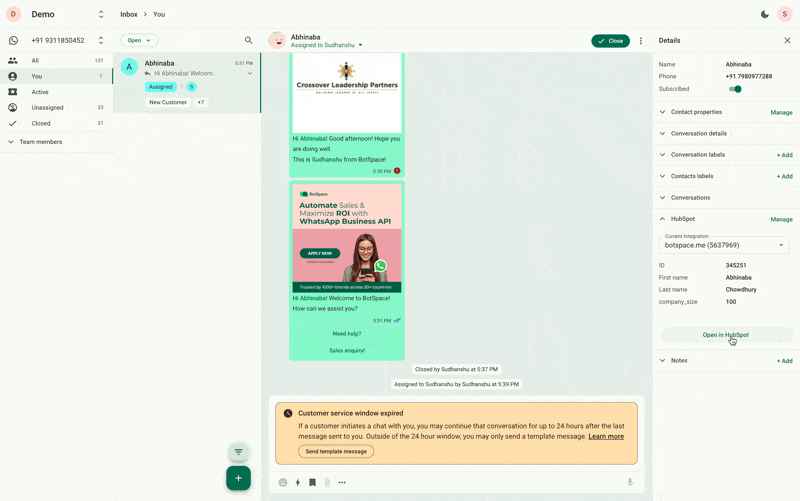Expand Contact properties section
The width and height of the screenshot is (800, 501).
click(x=662, y=112)
